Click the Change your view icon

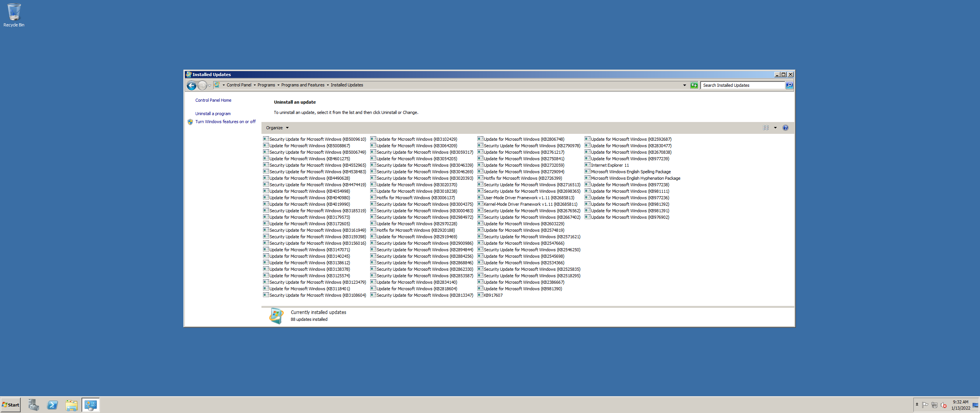point(766,128)
